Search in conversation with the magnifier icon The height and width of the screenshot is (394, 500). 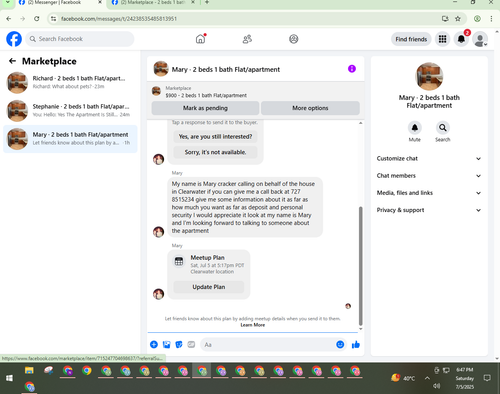click(443, 128)
